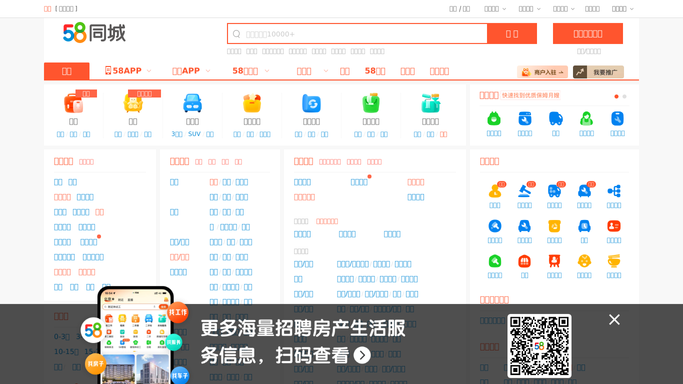The width and height of the screenshot is (683, 384).
Task: Tap the 58 logo home icon
Action: tap(95, 33)
